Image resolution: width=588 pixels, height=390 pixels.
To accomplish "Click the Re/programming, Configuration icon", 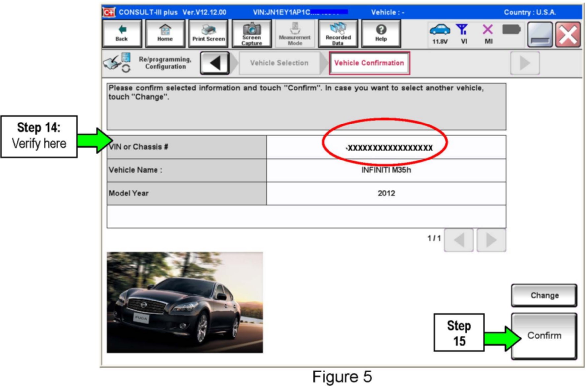I will [x=118, y=63].
